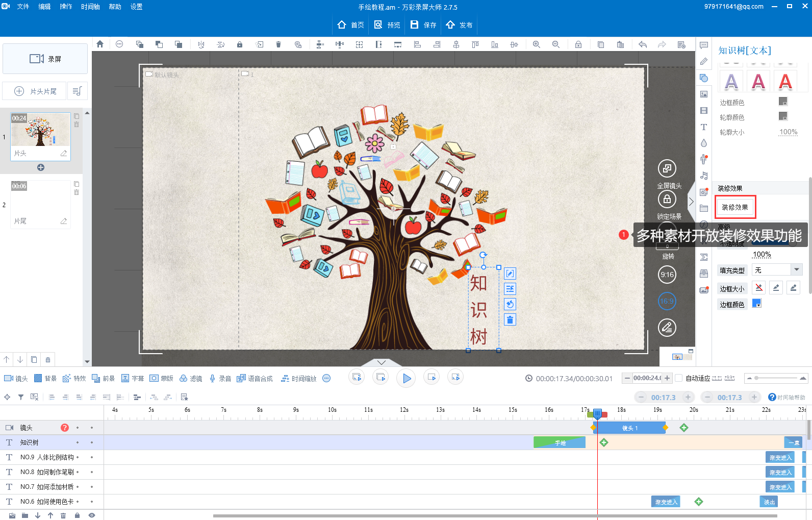Image resolution: width=812 pixels, height=520 pixels.
Task: Open the 文件 menu
Action: click(23, 7)
